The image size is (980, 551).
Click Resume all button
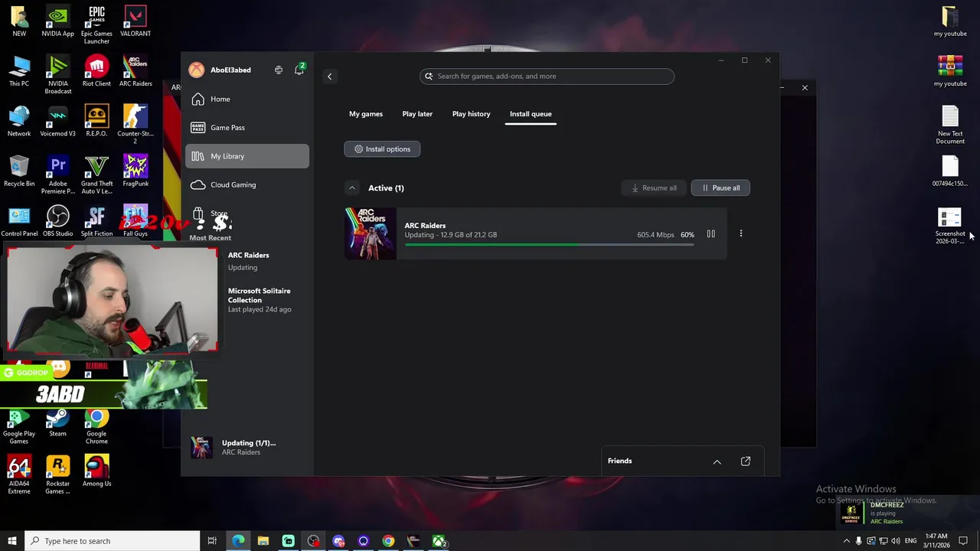[x=654, y=188]
